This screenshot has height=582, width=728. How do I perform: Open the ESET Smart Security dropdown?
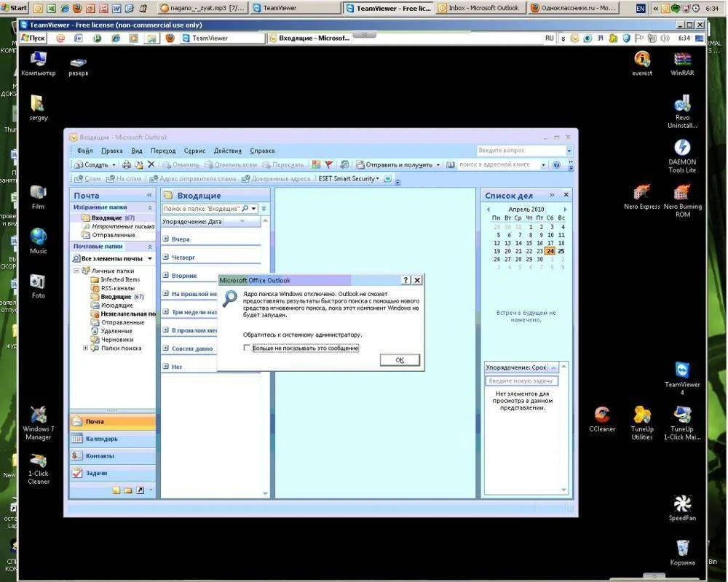pyautogui.click(x=349, y=179)
